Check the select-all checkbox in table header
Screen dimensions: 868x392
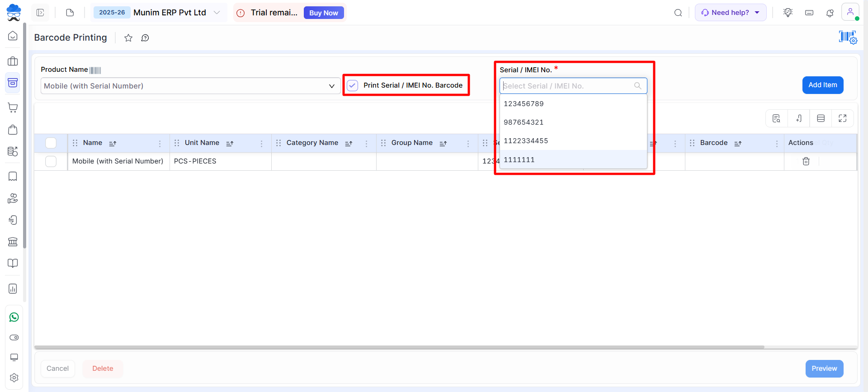tap(51, 143)
